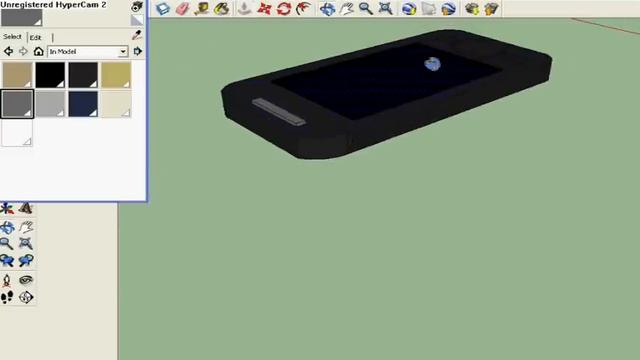Click the gray button on the phone model
The height and width of the screenshot is (360, 640).
tap(279, 112)
